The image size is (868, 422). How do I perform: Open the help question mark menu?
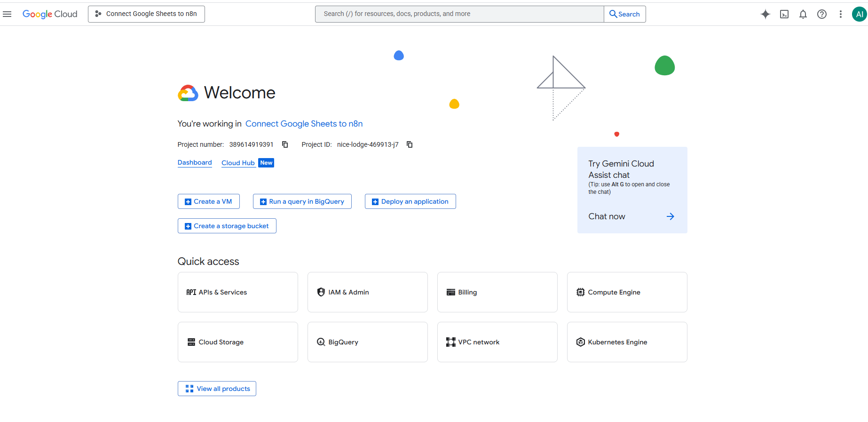pyautogui.click(x=822, y=14)
